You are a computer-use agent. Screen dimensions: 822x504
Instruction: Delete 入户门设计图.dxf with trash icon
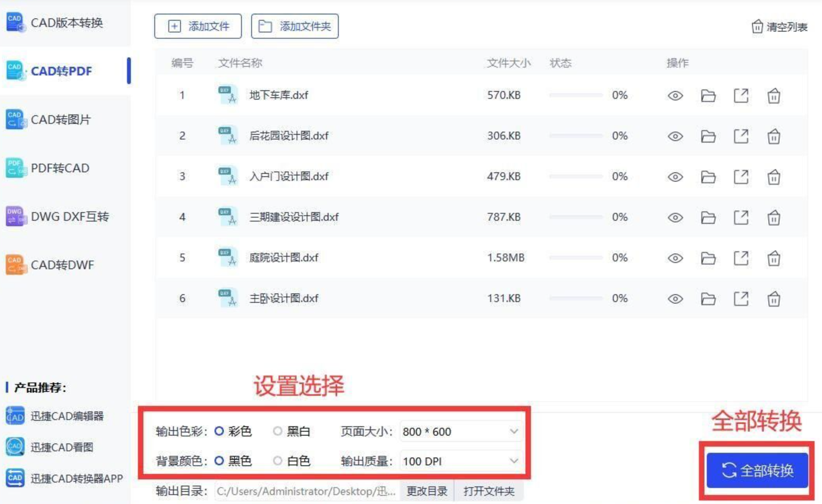[774, 177]
